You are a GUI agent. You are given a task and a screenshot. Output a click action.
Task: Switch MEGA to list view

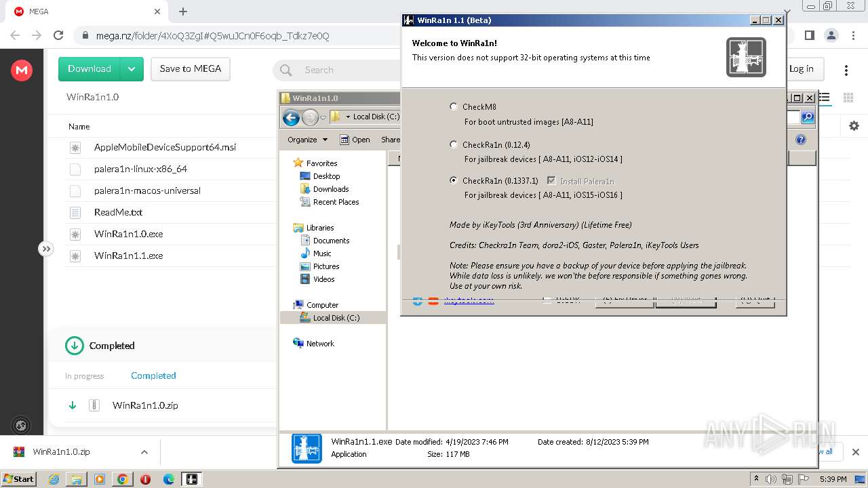[825, 98]
